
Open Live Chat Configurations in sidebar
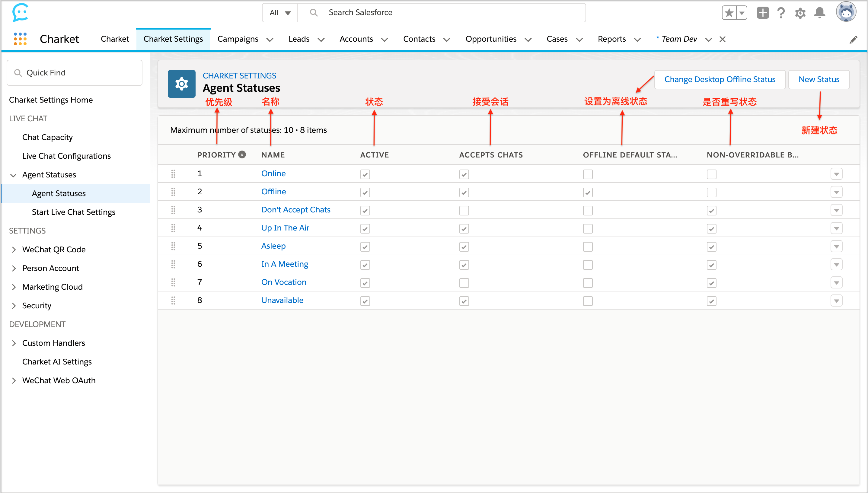coord(66,156)
